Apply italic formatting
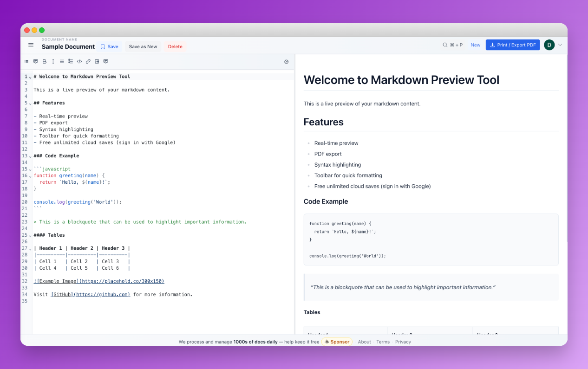The image size is (588, 369). pyautogui.click(x=53, y=61)
